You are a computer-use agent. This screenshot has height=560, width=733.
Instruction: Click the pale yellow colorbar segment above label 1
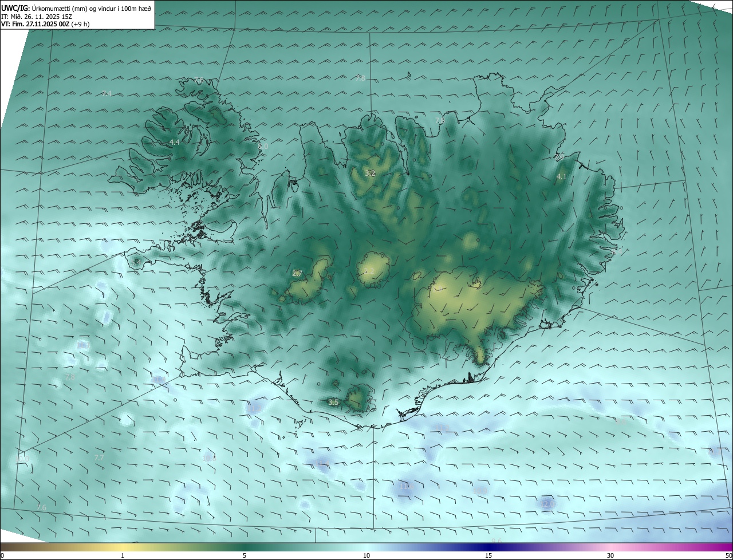click(x=123, y=547)
